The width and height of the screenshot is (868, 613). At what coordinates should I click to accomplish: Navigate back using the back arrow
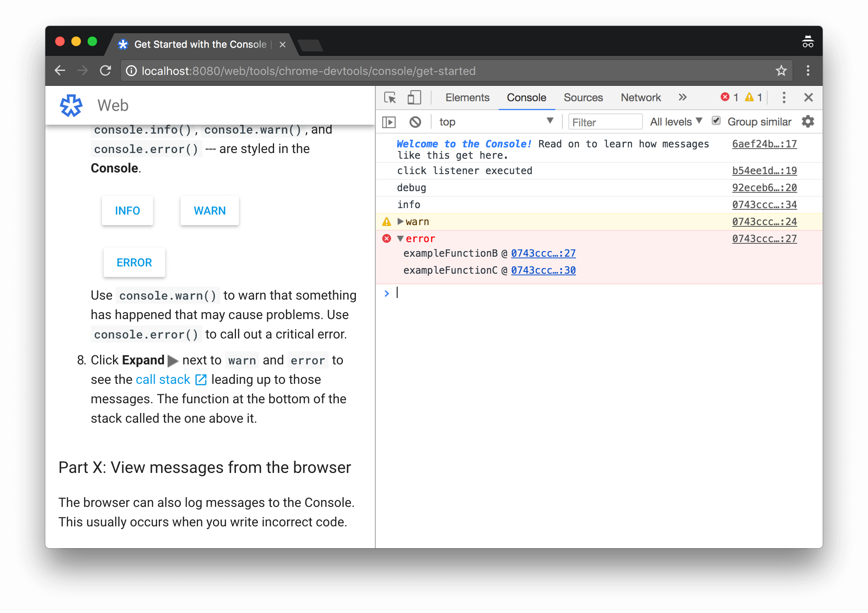coord(60,70)
